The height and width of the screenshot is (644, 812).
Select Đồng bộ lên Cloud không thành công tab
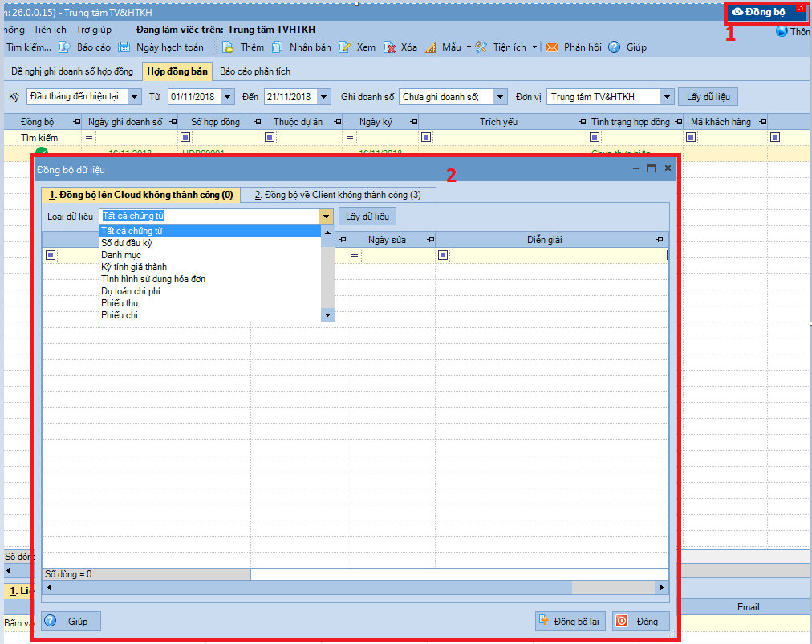[x=141, y=195]
